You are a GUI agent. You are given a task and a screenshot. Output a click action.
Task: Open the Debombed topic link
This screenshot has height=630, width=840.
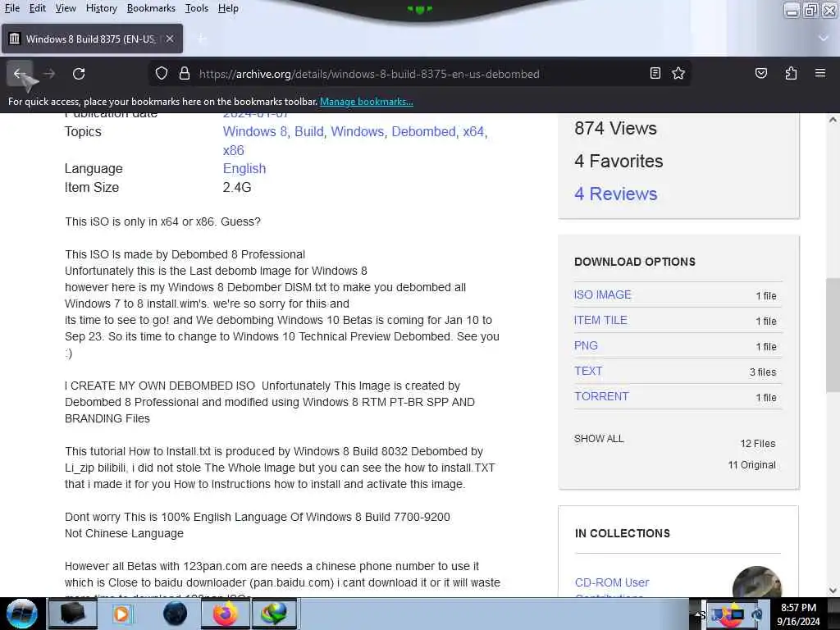pos(425,132)
